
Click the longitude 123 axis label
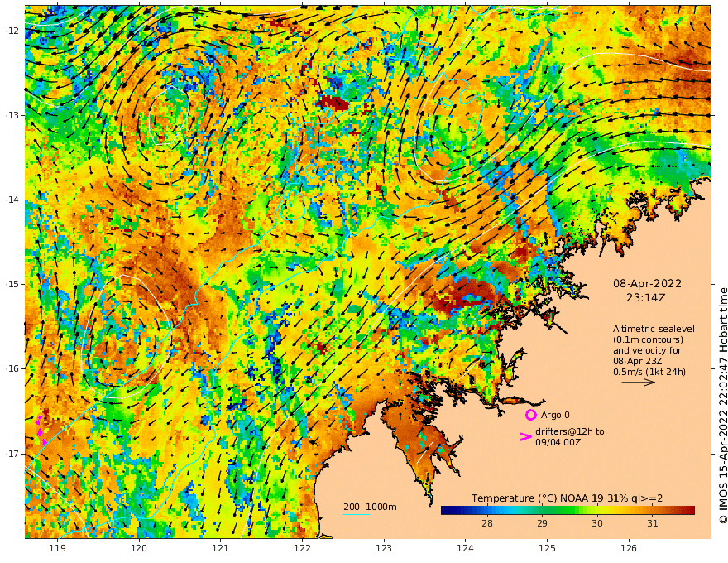tap(384, 548)
